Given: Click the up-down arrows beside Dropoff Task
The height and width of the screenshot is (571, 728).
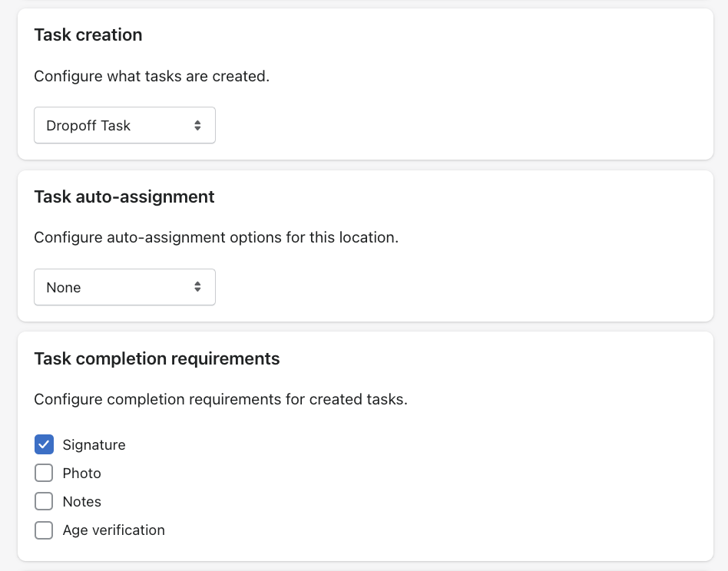Looking at the screenshot, I should [x=197, y=125].
